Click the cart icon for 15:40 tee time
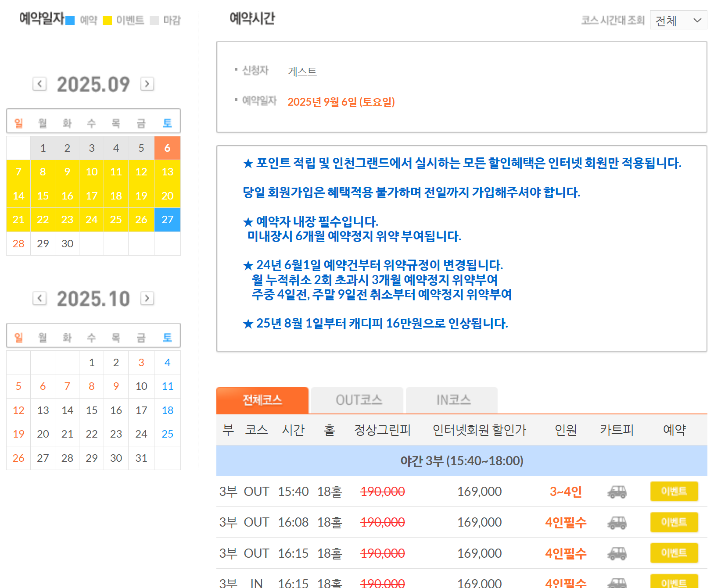Viewport: 714px width, 588px height. pyautogui.click(x=617, y=492)
